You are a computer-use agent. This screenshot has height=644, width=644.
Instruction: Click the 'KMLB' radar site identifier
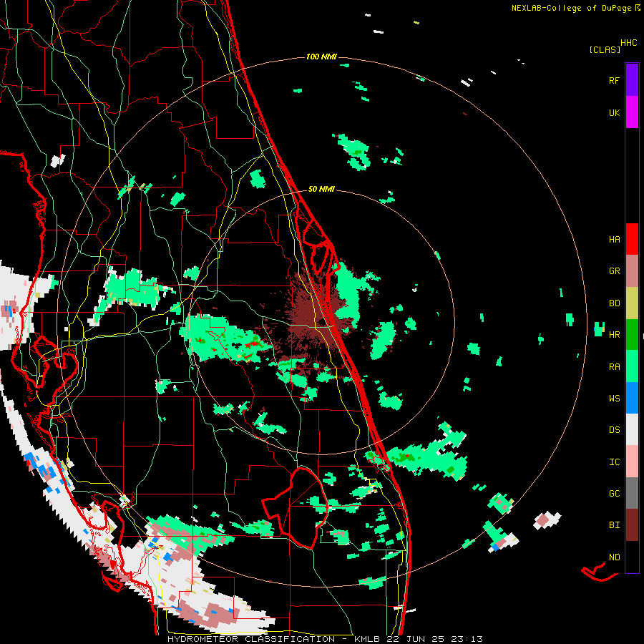click(367, 639)
